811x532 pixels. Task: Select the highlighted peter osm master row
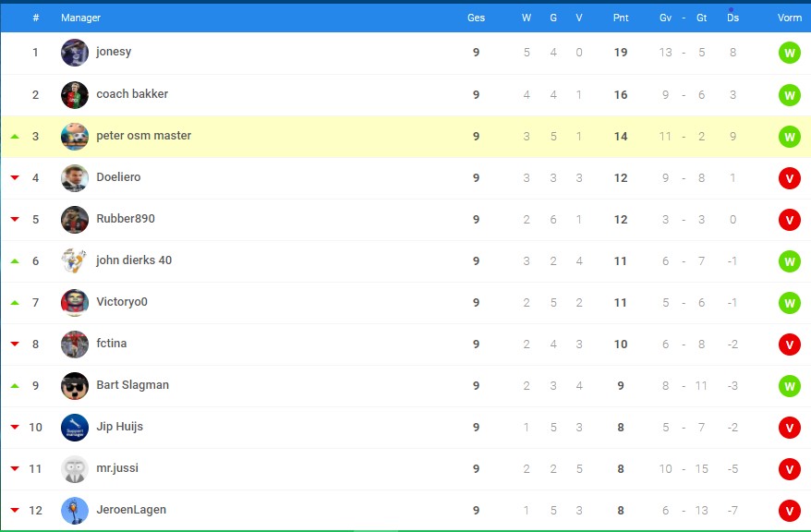point(405,137)
